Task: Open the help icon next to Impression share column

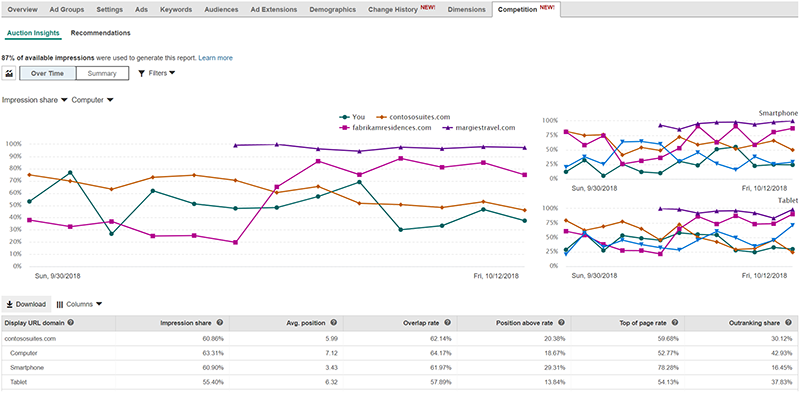Action: tap(219, 323)
